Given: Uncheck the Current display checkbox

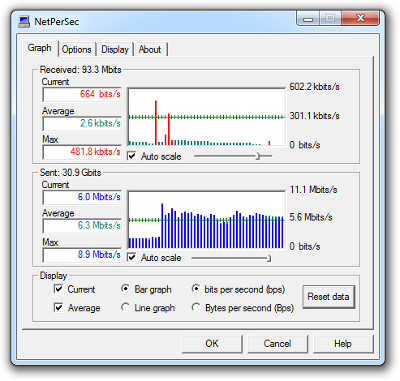Looking at the screenshot, I should [58, 289].
